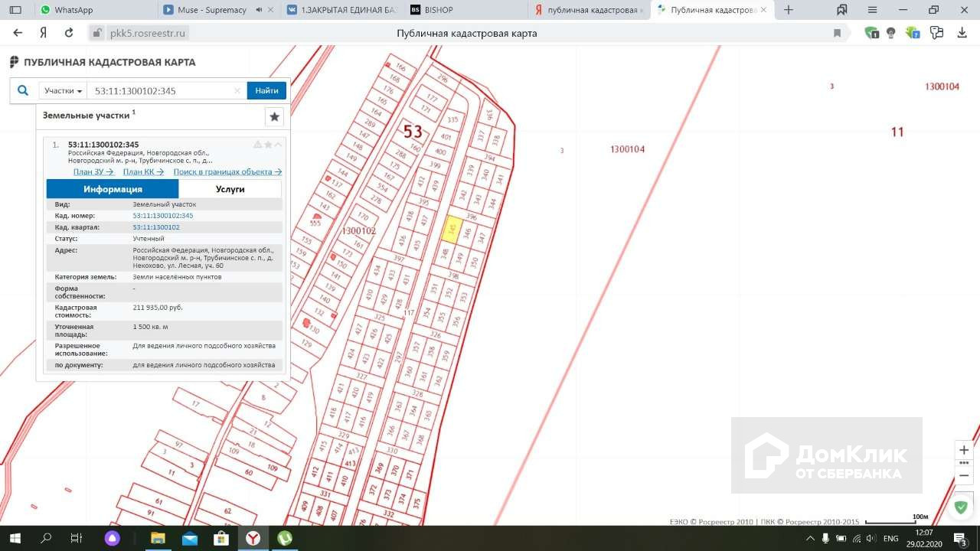Open File Explorer from taskbar
This screenshot has width=980, height=551.
[158, 538]
